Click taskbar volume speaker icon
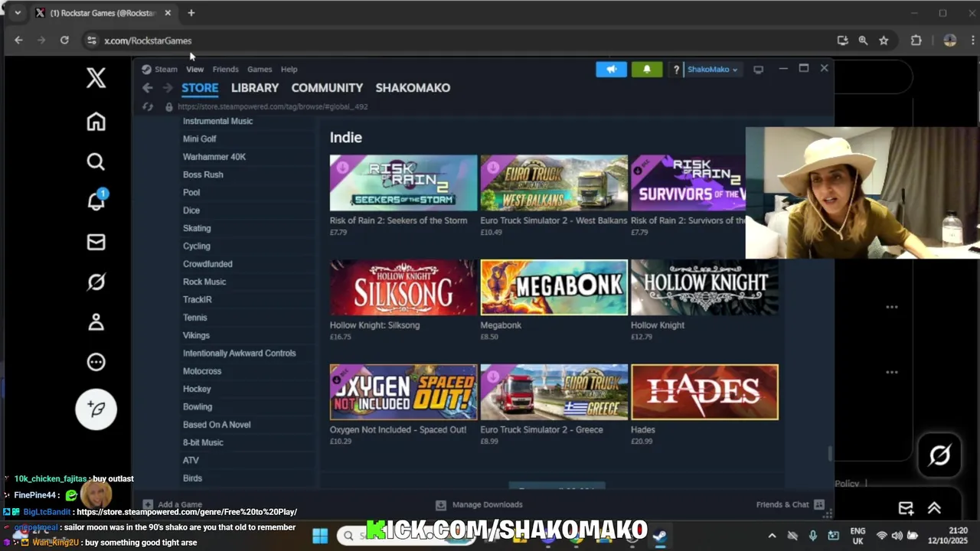The image size is (980, 551). click(x=897, y=536)
